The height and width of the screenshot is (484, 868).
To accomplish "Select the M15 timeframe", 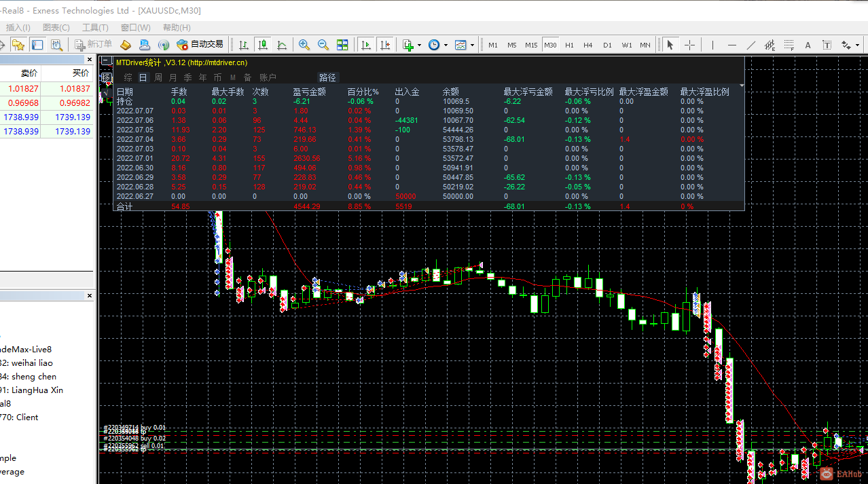I will tap(531, 45).
